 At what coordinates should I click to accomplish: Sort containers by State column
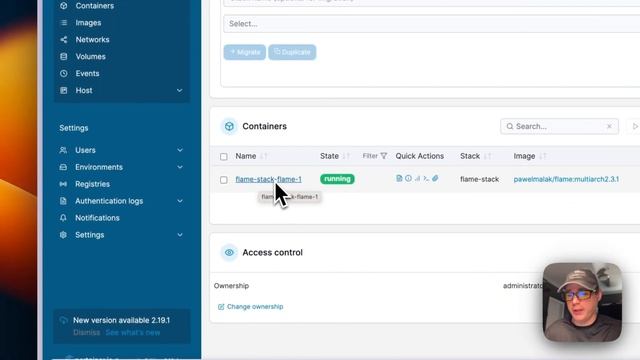click(347, 156)
